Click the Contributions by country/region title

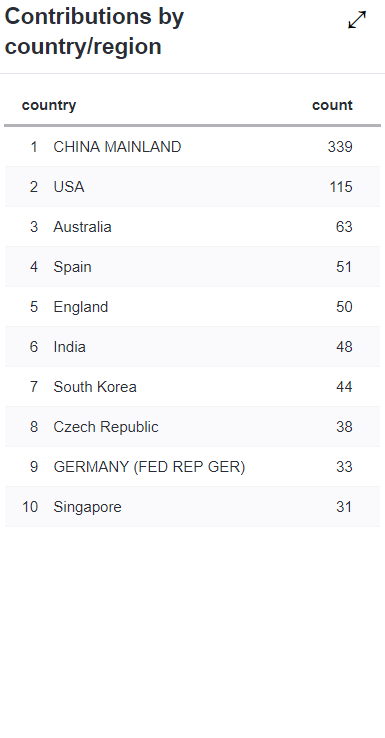click(x=94, y=32)
